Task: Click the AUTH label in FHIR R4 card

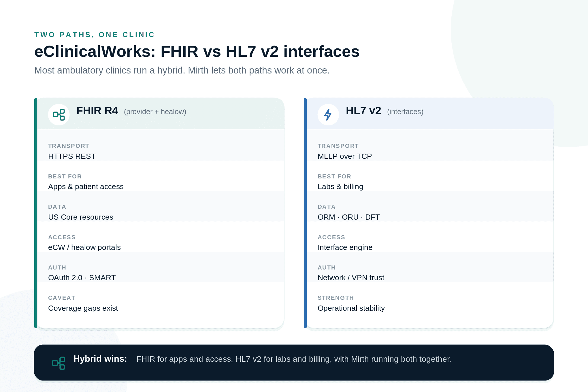Action: coord(57,267)
